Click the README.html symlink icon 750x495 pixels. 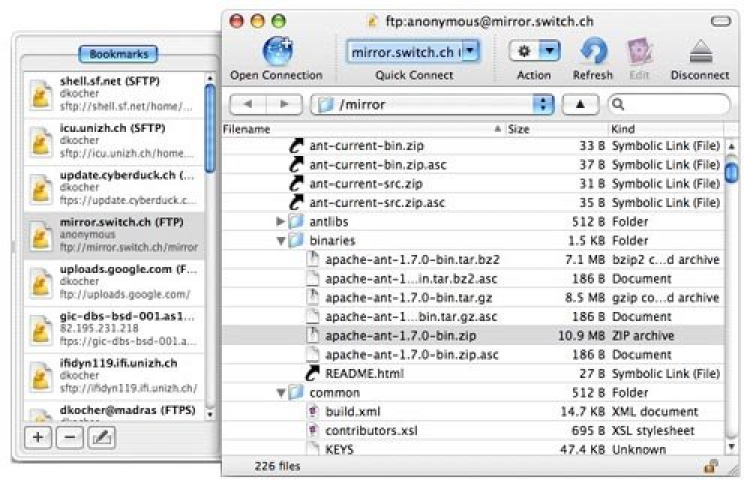pyautogui.click(x=312, y=374)
